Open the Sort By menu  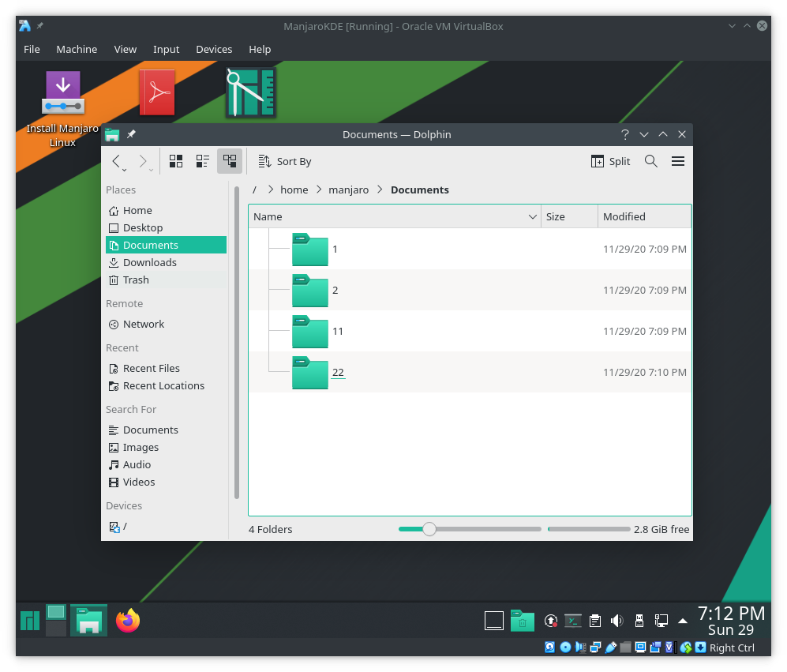tap(285, 161)
